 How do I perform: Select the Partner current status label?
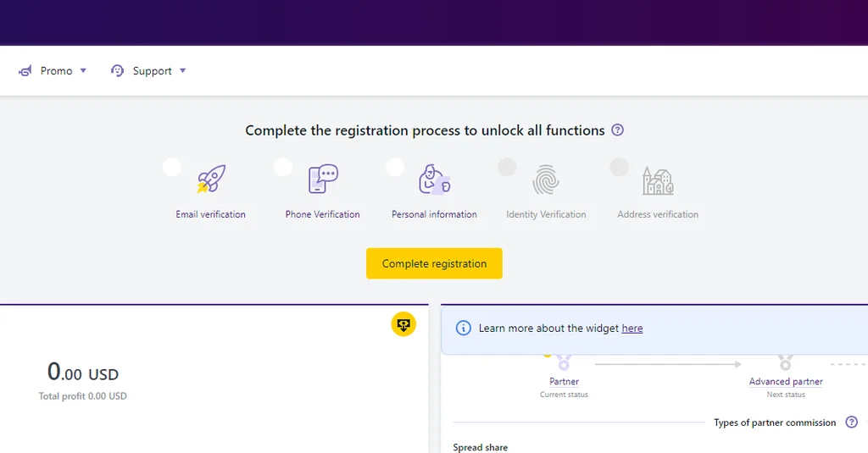pos(564,382)
